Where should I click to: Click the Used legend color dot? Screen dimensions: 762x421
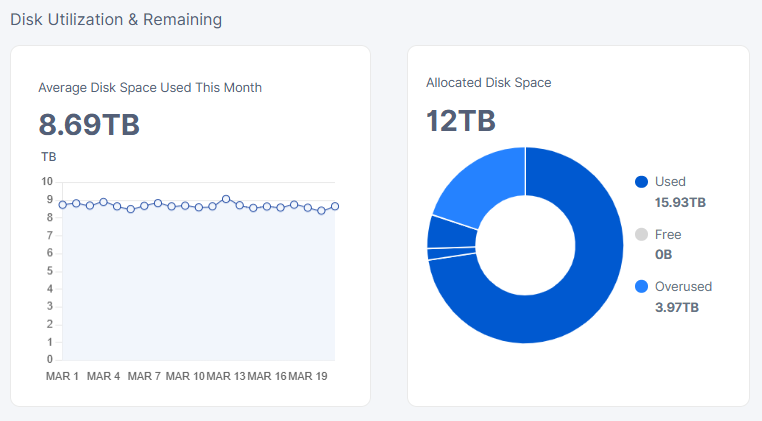642,182
